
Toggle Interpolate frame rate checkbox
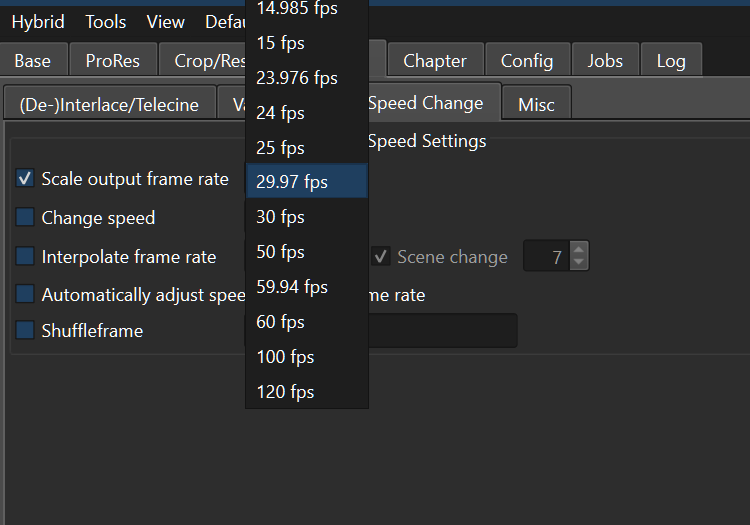[26, 256]
